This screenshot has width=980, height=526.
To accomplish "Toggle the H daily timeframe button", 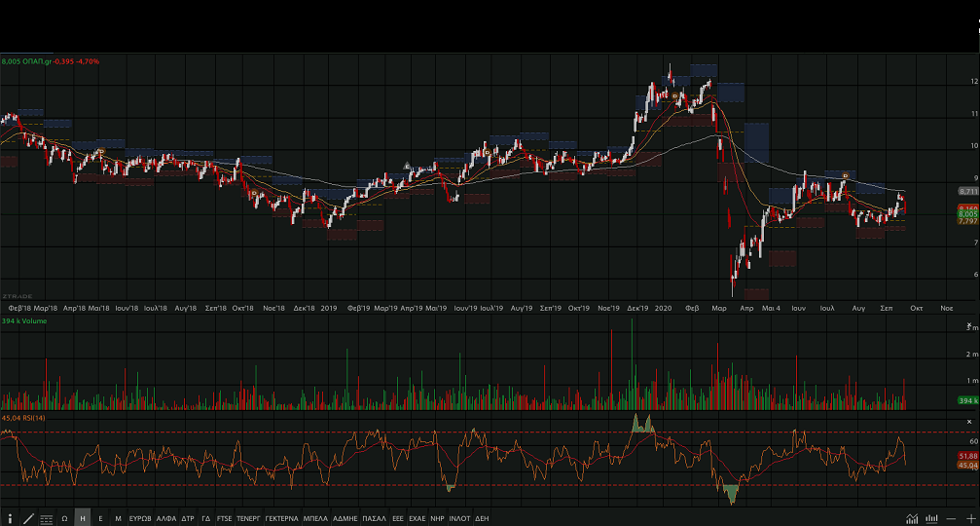I will click(x=83, y=518).
